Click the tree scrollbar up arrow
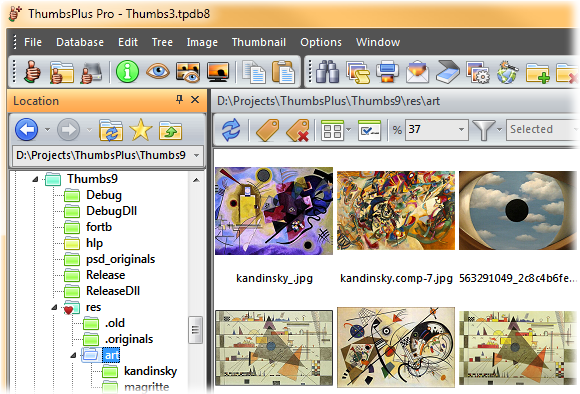Viewport: 580px width, 394px height. (196, 180)
